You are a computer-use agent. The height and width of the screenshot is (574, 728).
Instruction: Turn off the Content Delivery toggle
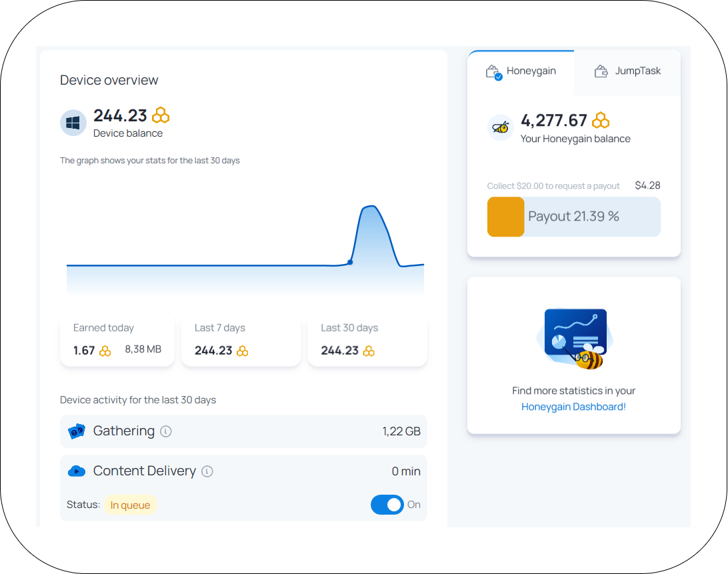(387, 505)
